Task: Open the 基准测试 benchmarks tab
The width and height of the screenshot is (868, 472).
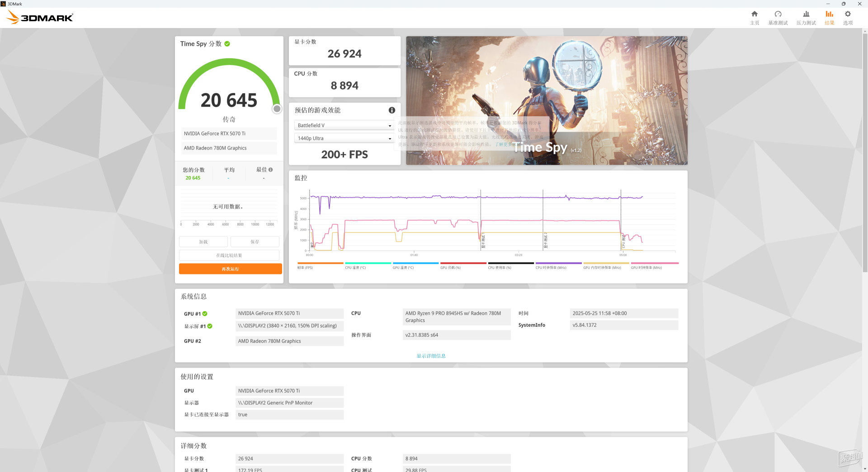Action: click(x=778, y=18)
